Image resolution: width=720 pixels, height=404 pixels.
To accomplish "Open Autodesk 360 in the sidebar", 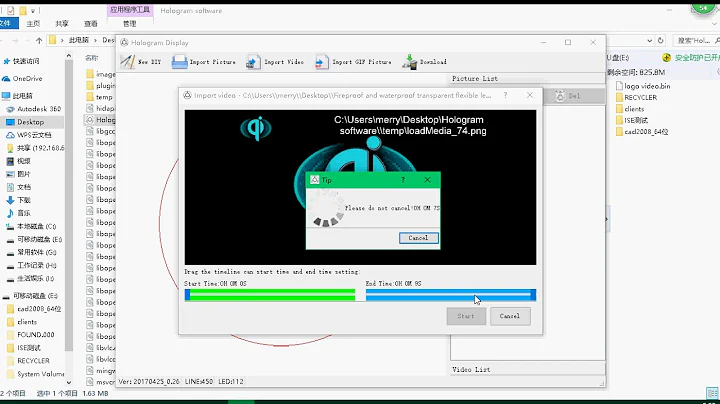I will pyautogui.click(x=39, y=109).
